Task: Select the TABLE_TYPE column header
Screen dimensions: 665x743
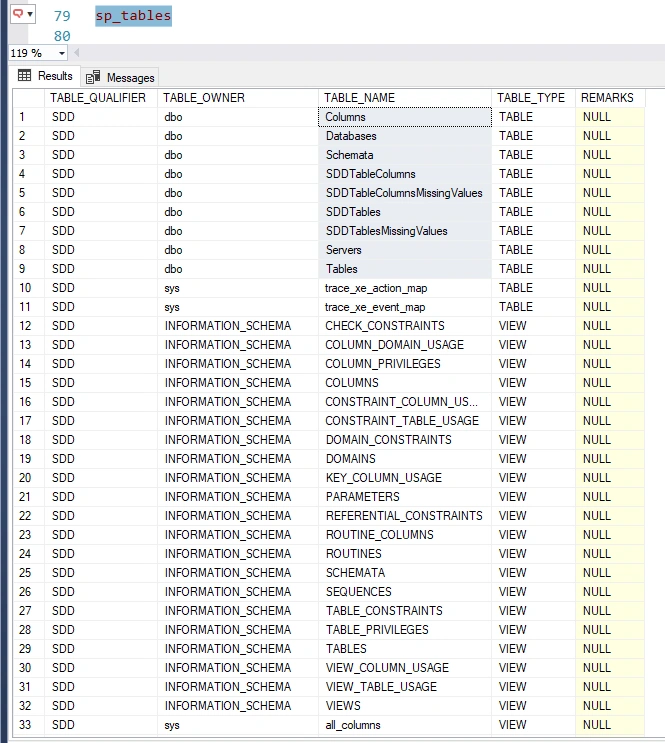Action: [x=533, y=98]
